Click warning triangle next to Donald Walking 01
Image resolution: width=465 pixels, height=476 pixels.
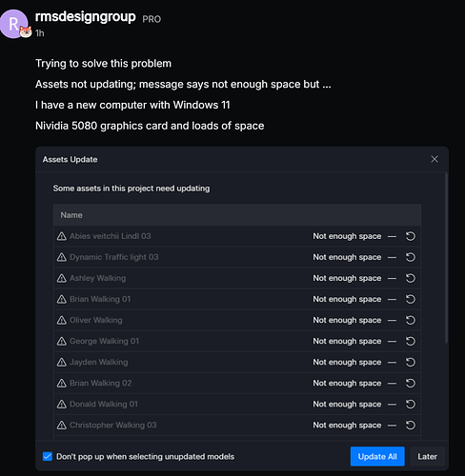click(62, 405)
